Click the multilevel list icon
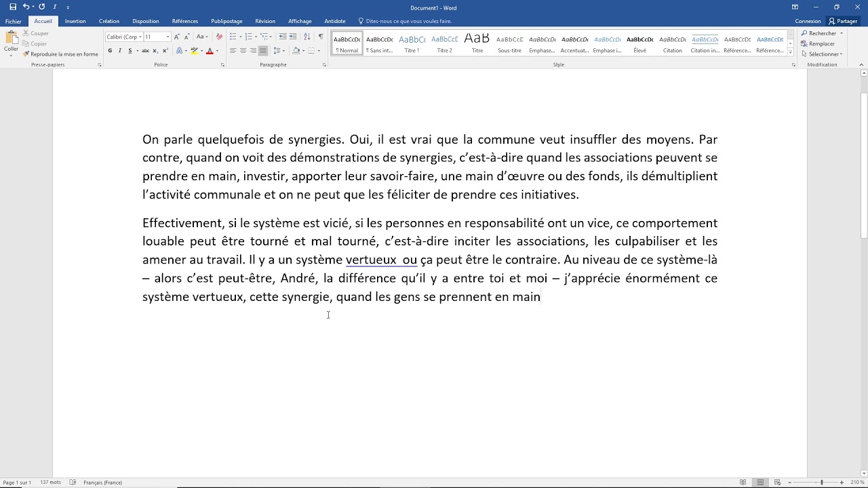This screenshot has height=488, width=868. click(264, 37)
